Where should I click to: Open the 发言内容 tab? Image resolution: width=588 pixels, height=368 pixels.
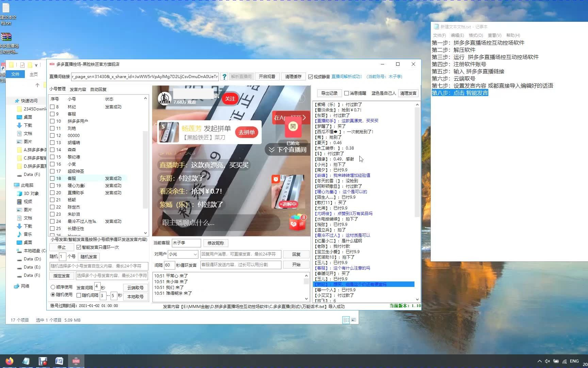click(78, 89)
